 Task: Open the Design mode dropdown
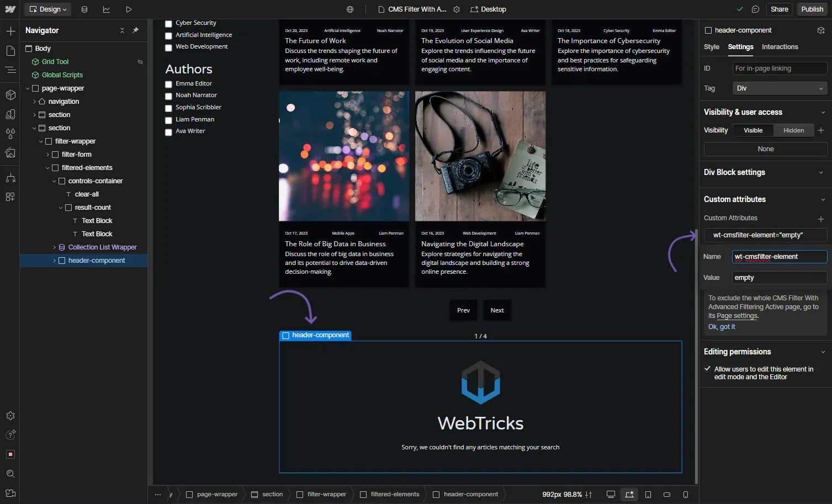[48, 9]
